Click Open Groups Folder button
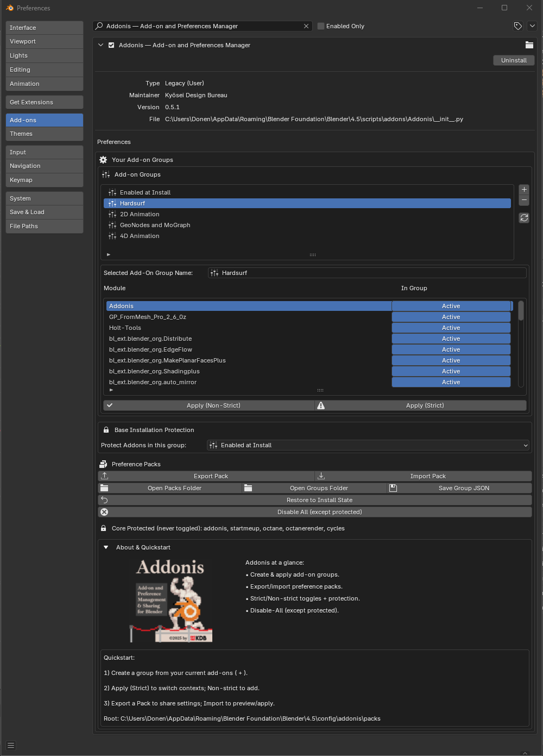The image size is (543, 756). 314,488
